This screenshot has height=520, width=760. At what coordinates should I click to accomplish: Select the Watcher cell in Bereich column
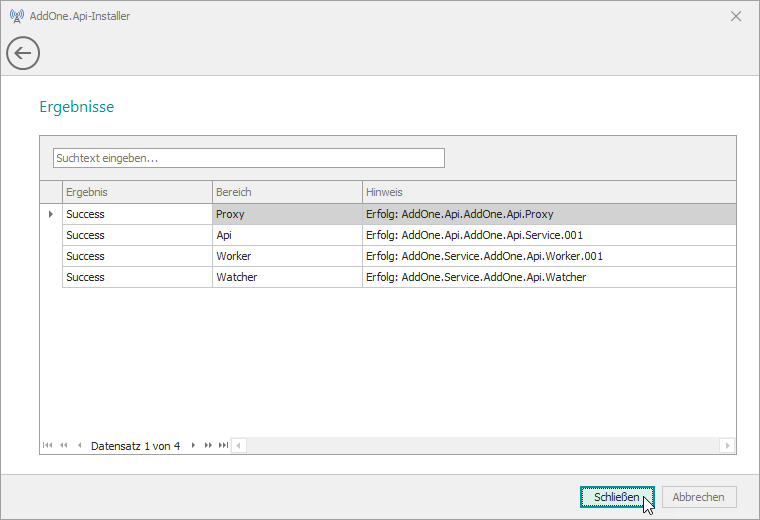click(x=287, y=277)
